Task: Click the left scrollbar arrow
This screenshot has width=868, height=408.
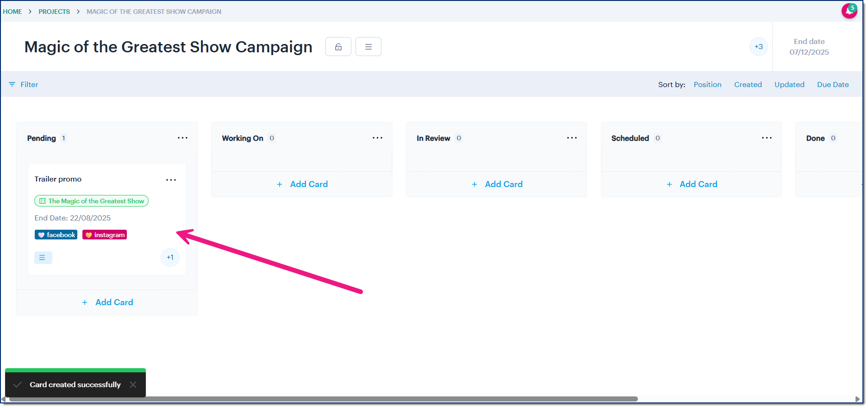Action: pyautogui.click(x=4, y=399)
